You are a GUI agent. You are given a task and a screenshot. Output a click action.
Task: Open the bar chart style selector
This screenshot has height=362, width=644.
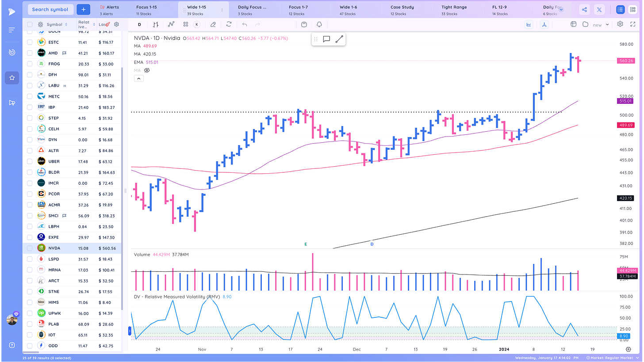pos(156,25)
